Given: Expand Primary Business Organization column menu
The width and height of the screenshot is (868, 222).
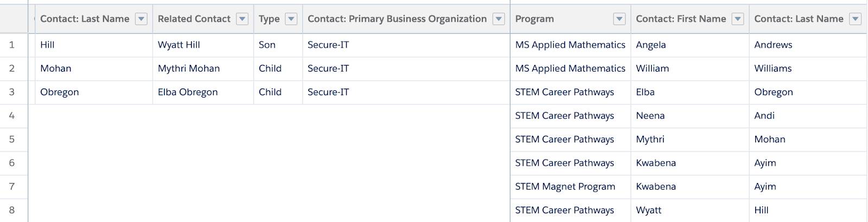Looking at the screenshot, I should tap(499, 19).
